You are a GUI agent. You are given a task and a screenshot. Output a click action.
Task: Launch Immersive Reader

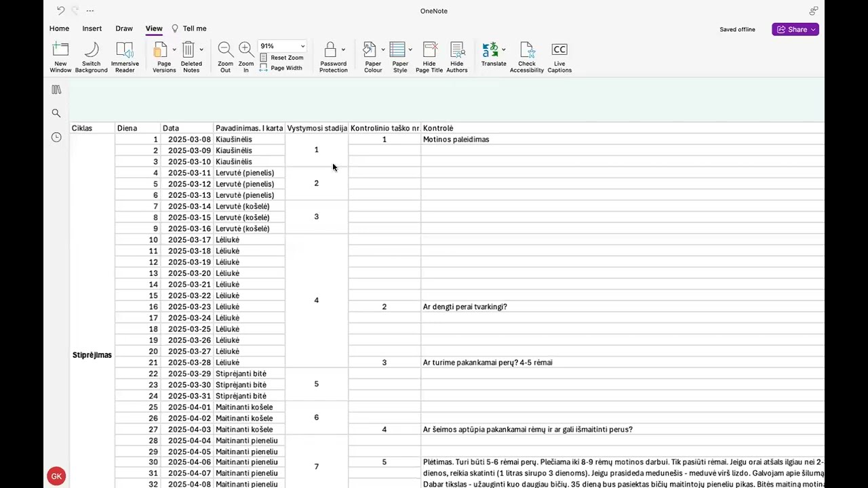pyautogui.click(x=125, y=57)
